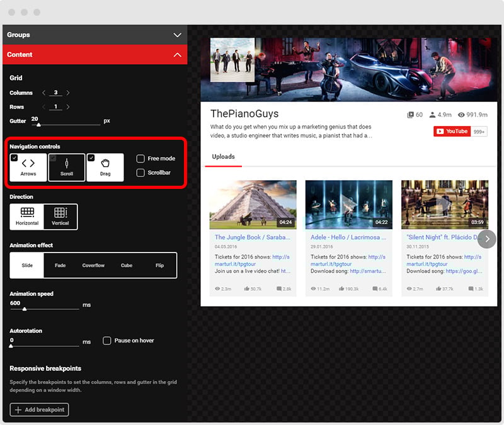Click the Gutter value 20
504x425 pixels.
pos(35,119)
